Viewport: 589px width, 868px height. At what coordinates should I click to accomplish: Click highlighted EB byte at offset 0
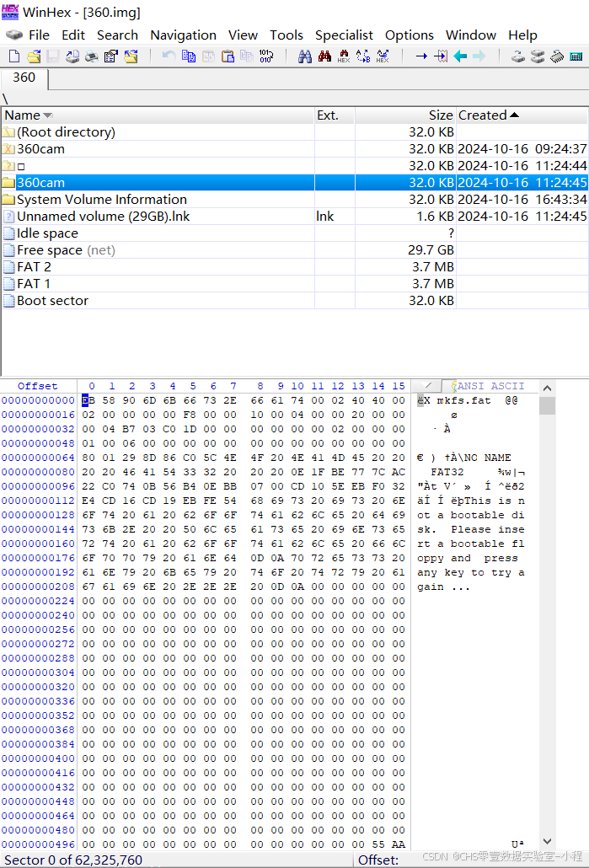pos(88,400)
